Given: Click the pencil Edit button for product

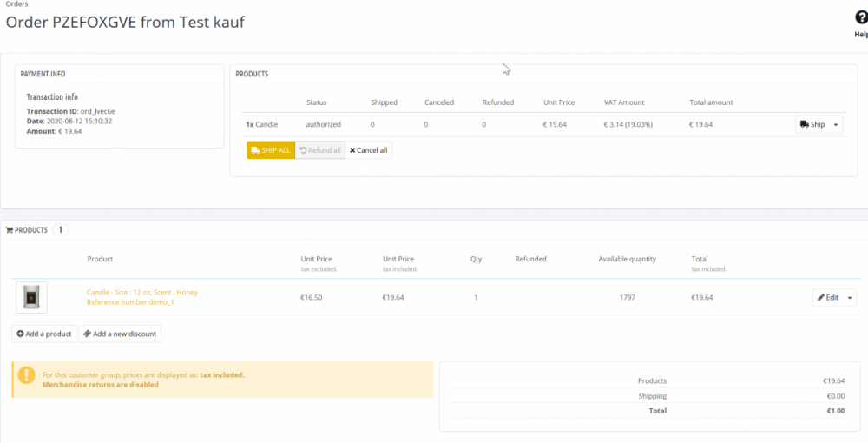Looking at the screenshot, I should tap(828, 298).
